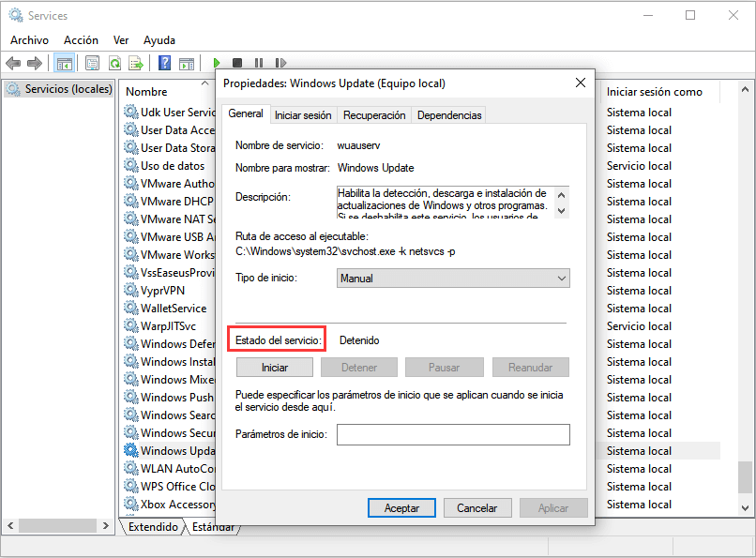
Task: Select the VMware NAT service row
Action: click(169, 219)
